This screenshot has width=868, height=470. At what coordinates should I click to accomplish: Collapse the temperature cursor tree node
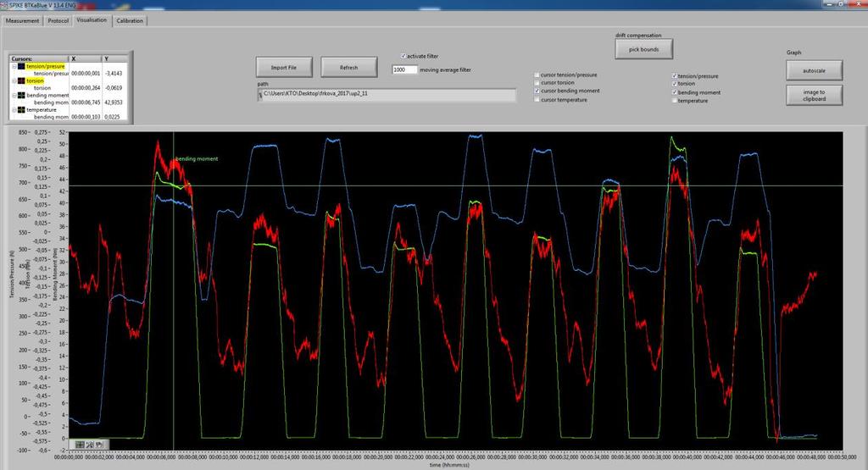(14, 109)
